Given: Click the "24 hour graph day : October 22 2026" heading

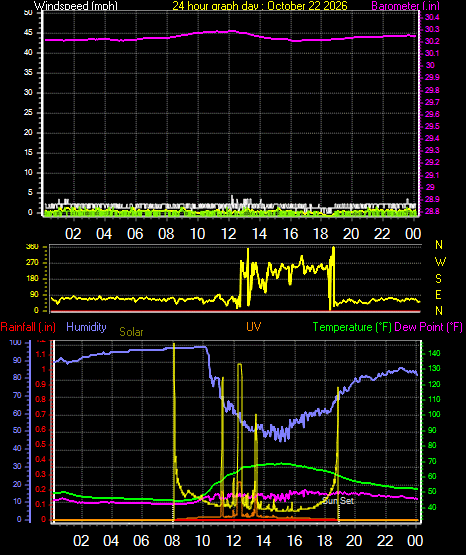Looking at the screenshot, I should point(260,6).
